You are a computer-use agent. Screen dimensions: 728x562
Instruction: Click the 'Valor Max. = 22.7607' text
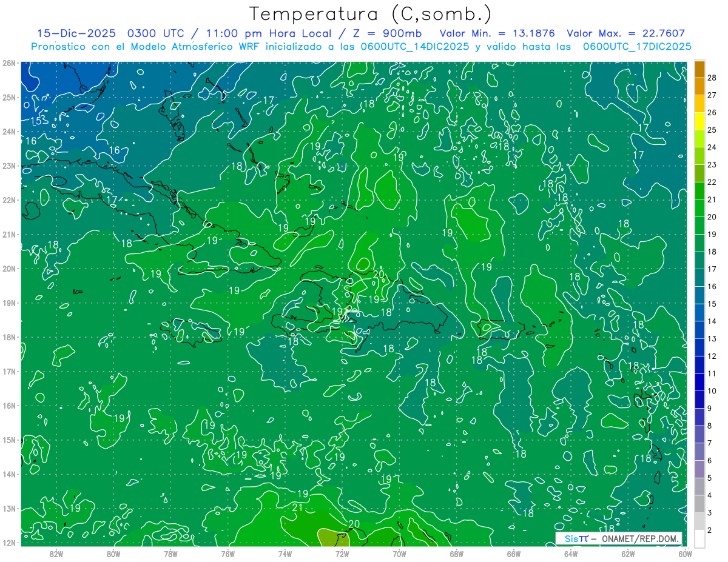(625, 33)
